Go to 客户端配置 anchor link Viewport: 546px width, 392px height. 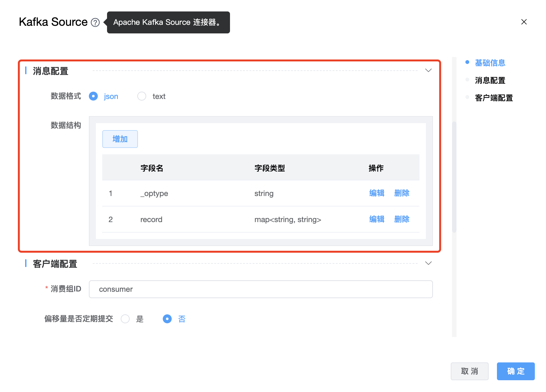(494, 98)
